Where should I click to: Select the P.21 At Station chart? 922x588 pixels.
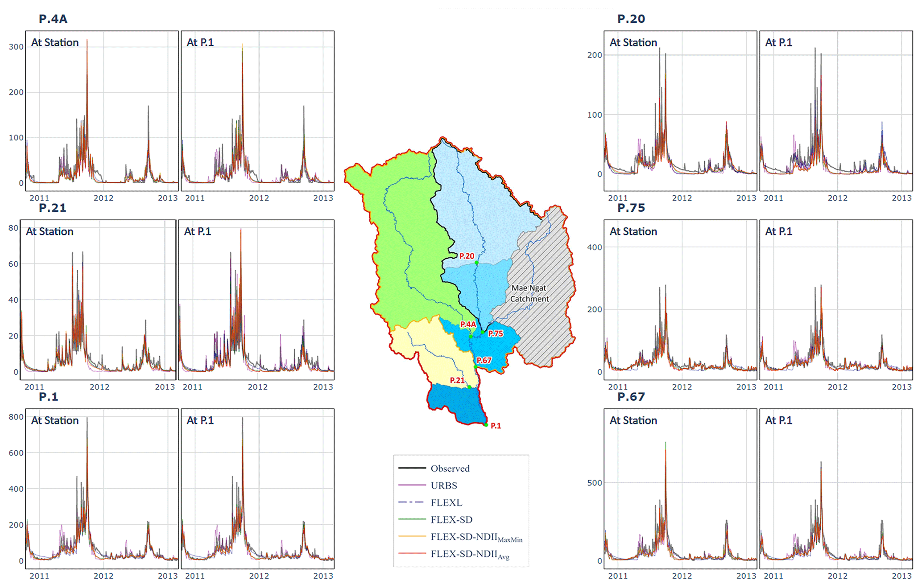coord(98,300)
